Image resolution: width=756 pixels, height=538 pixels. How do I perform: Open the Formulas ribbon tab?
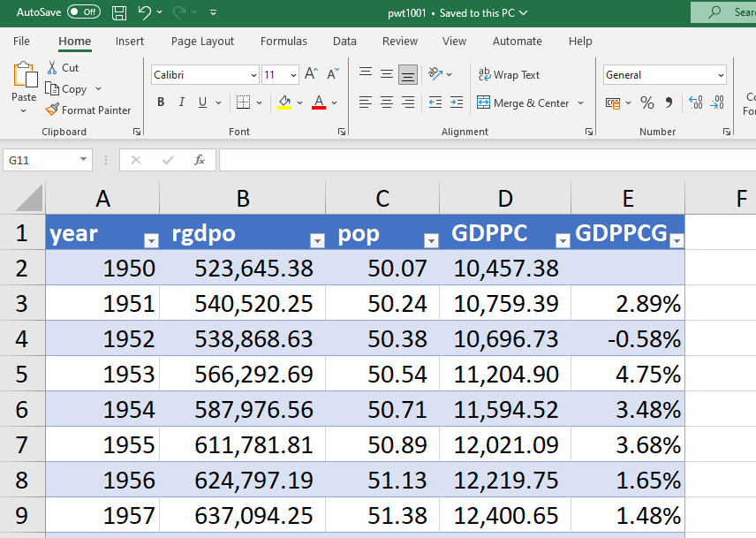(x=283, y=42)
